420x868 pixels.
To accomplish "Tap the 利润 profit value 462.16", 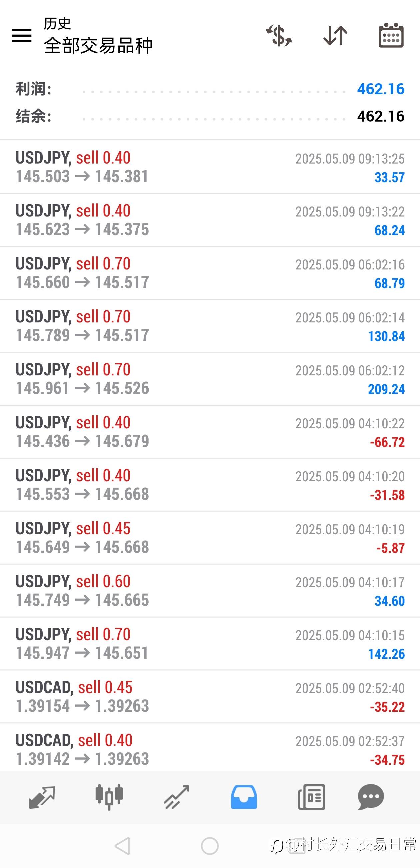I will tap(381, 89).
